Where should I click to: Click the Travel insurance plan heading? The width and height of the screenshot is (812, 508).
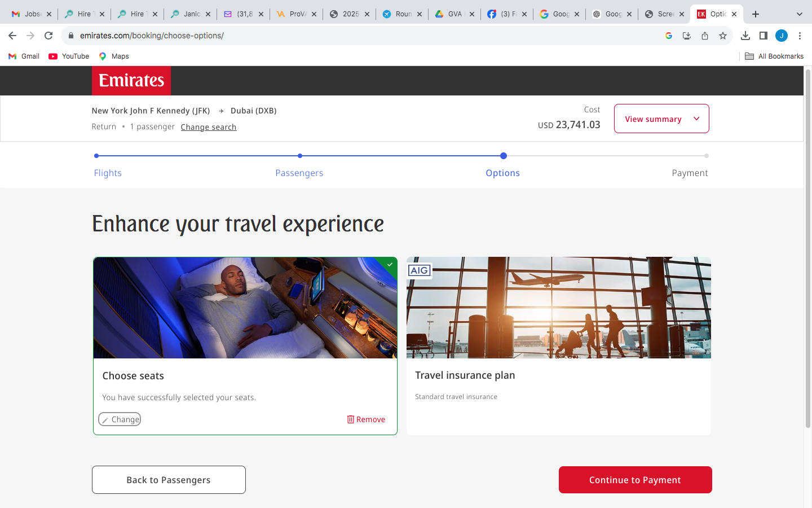(465, 375)
